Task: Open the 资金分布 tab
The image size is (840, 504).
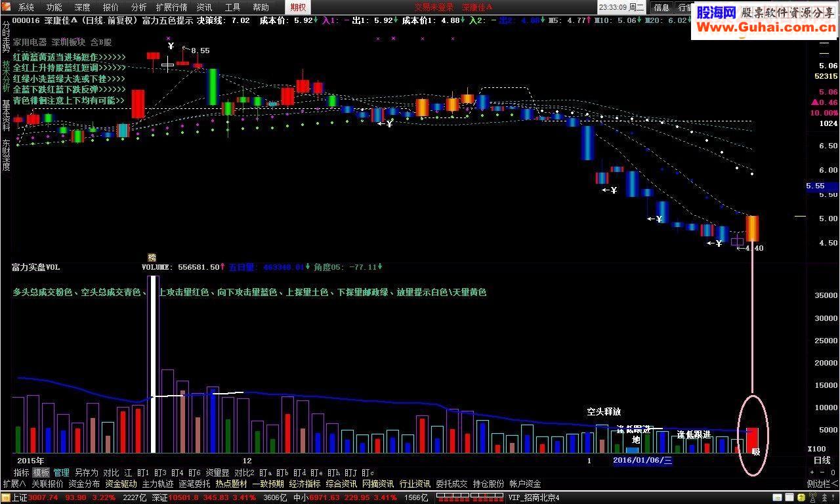Action: point(84,484)
